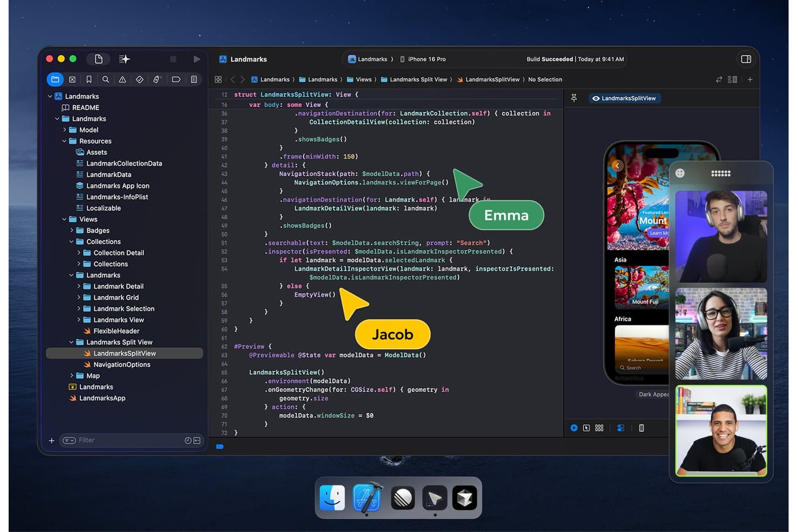Expand the Badges folder
Image resolution: width=798 pixels, height=532 pixels.
[71, 230]
